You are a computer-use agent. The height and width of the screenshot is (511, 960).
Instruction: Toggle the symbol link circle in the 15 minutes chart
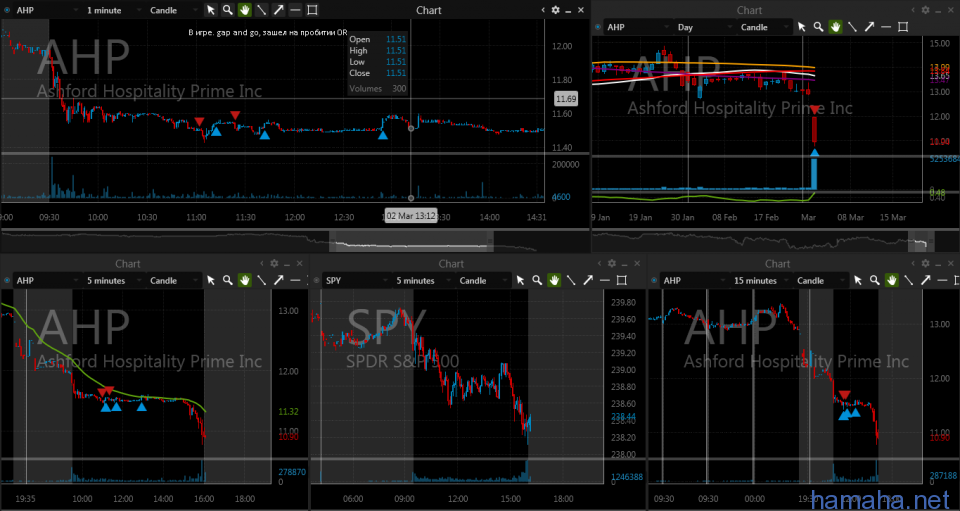654,280
